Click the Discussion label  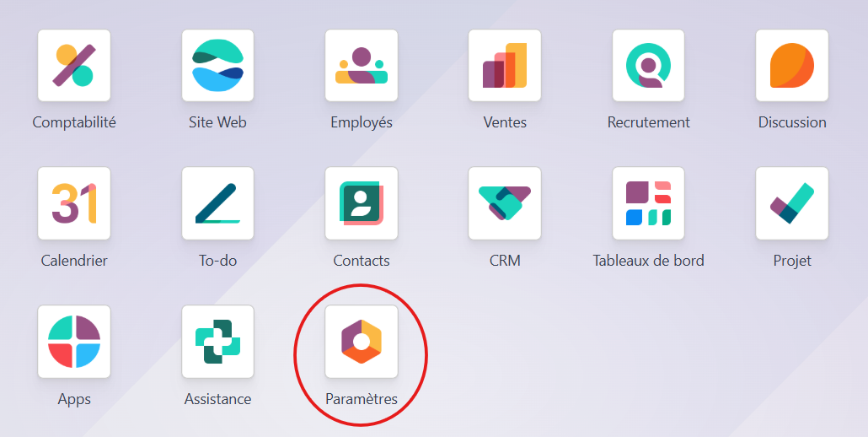tap(792, 122)
